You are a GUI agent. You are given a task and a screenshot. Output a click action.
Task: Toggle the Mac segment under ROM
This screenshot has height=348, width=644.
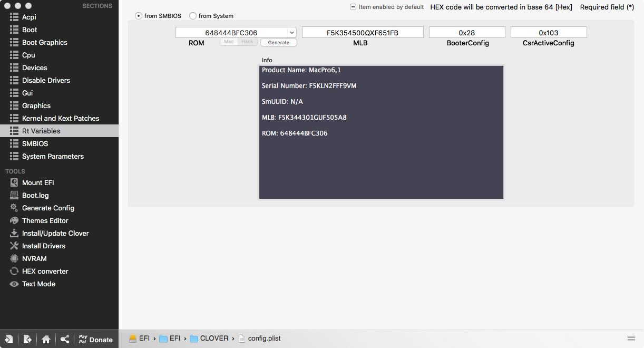pos(229,42)
